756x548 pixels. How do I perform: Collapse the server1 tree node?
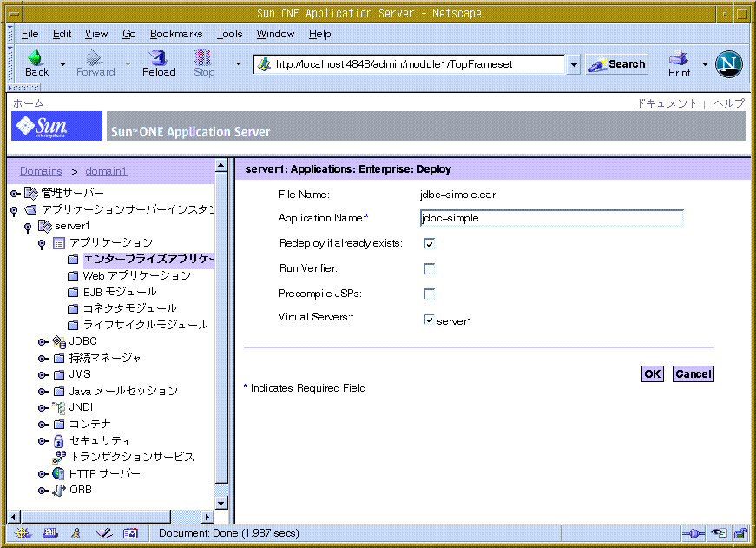click(28, 227)
